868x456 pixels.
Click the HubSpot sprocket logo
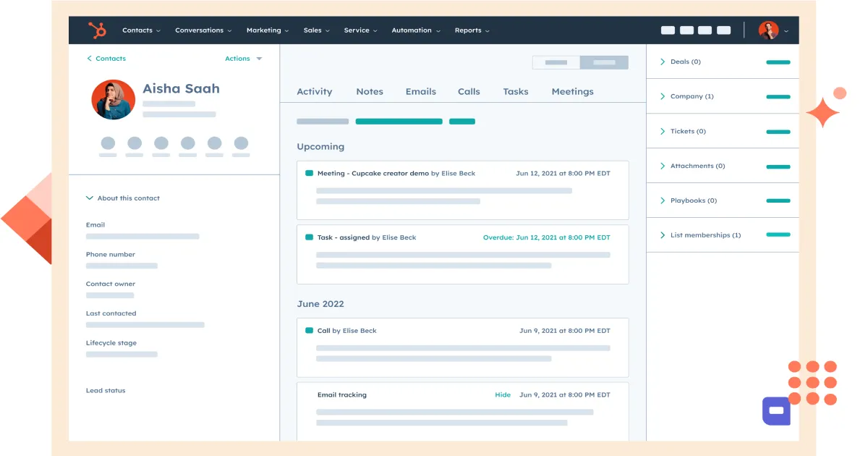tap(98, 30)
